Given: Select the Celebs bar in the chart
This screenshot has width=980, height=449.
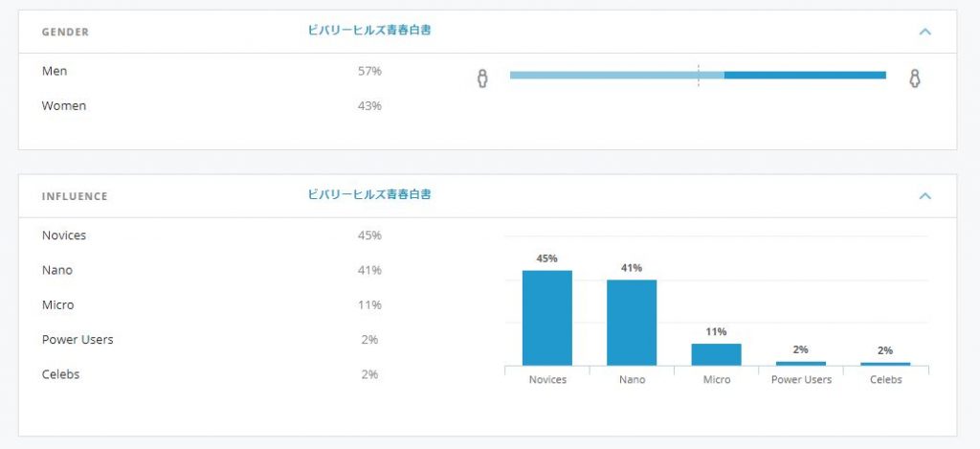Looking at the screenshot, I should coord(885,363).
